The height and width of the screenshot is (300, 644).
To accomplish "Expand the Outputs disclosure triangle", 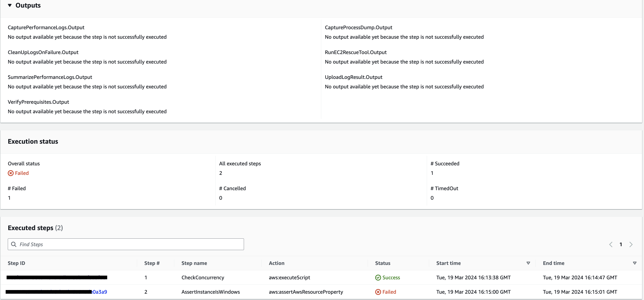I will (x=9, y=5).
